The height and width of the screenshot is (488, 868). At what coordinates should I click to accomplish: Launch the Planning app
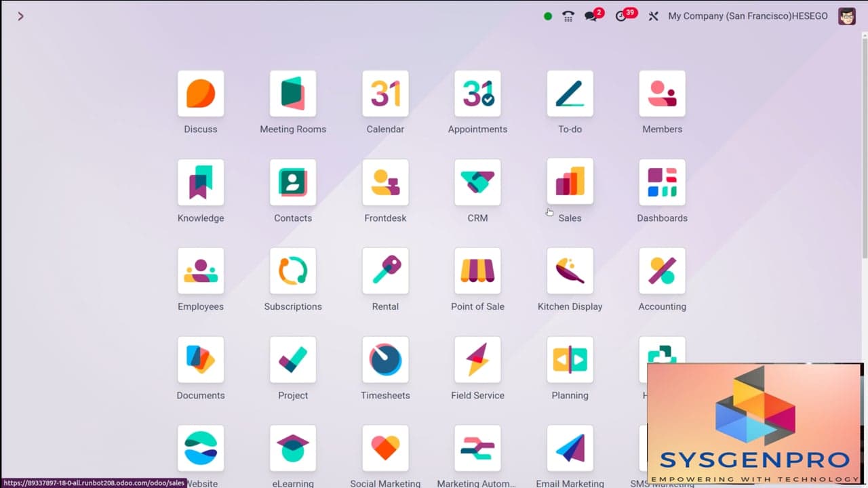click(x=570, y=360)
